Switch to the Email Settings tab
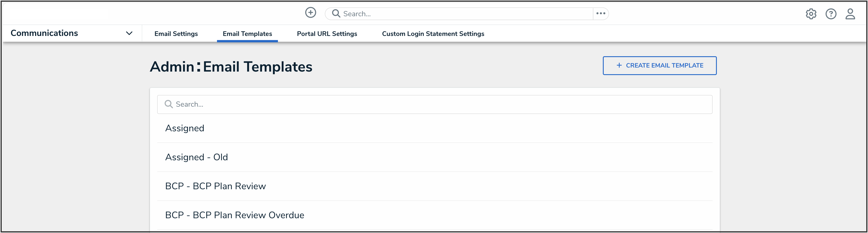Viewport: 868px width, 233px height. pos(176,34)
